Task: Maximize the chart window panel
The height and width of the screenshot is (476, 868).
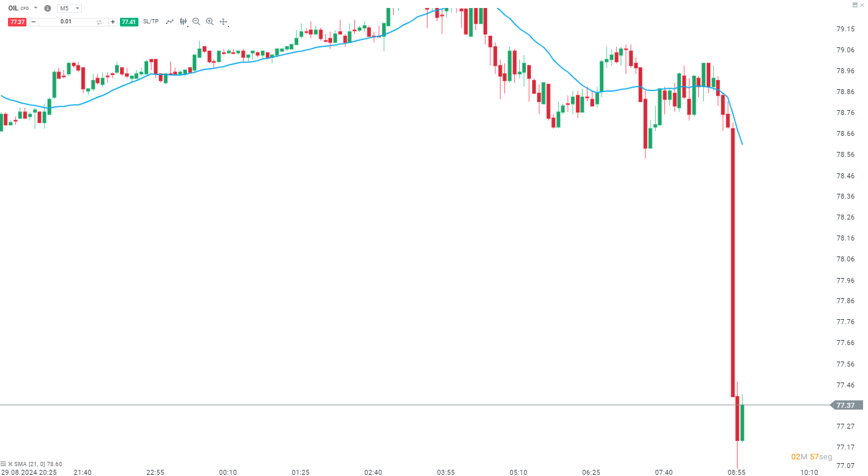Action: (854, 4)
